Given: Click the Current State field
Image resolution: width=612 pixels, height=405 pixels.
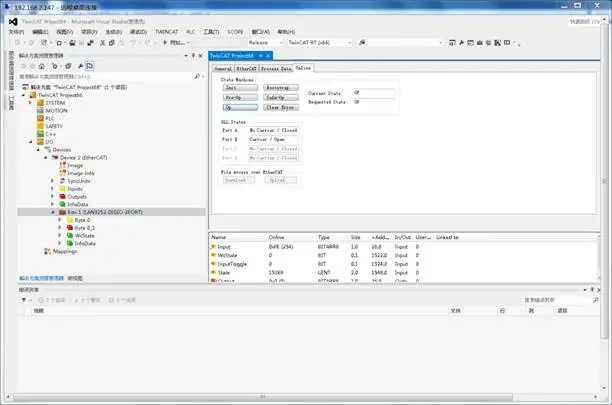Looking at the screenshot, I should tap(374, 93).
